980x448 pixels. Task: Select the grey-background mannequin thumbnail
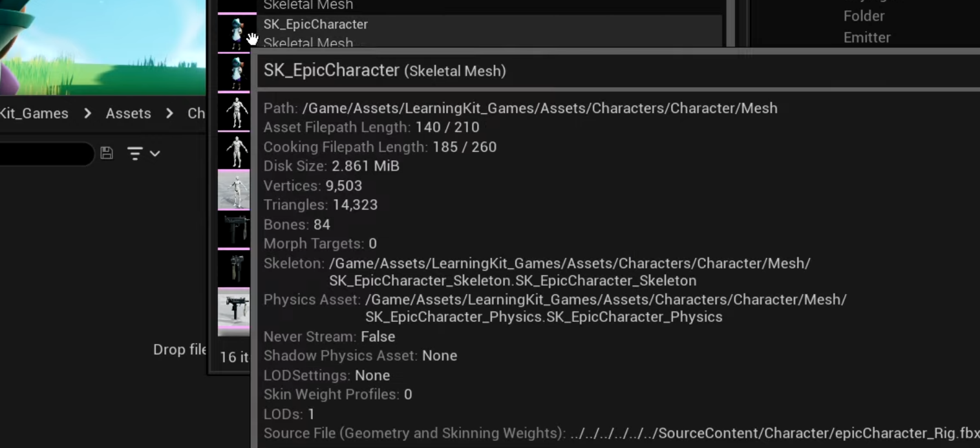pyautogui.click(x=233, y=190)
